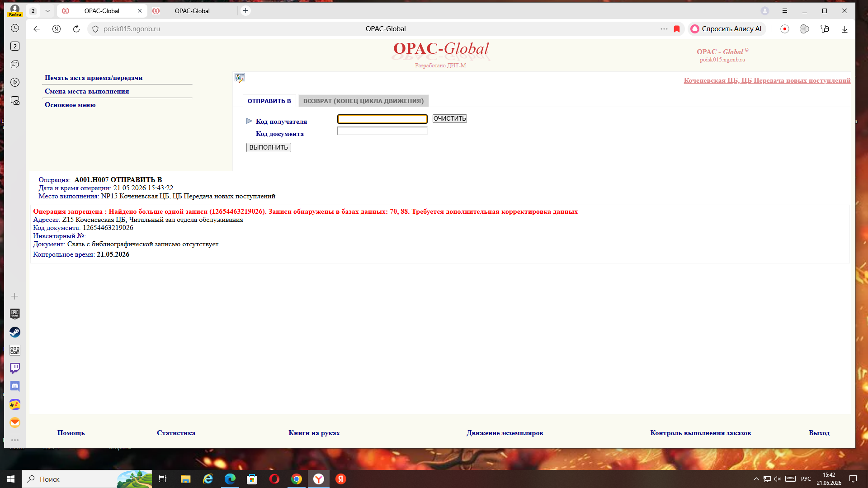This screenshot has height=488, width=868.
Task: Open the toolbar collections icon near downloads
Action: pyautogui.click(x=825, y=29)
